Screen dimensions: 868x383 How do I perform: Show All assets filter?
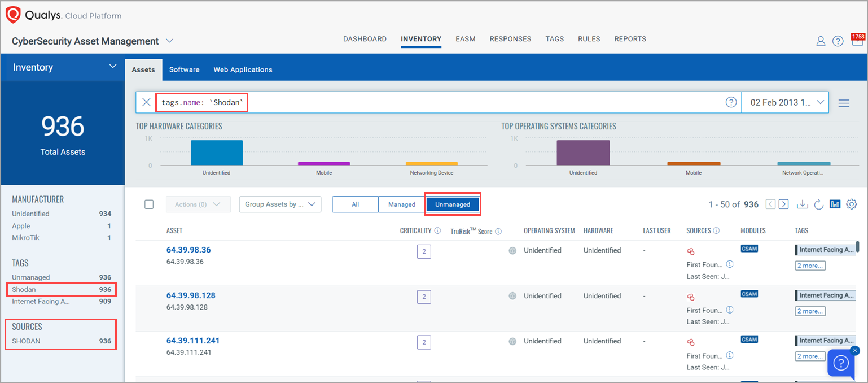coord(355,204)
